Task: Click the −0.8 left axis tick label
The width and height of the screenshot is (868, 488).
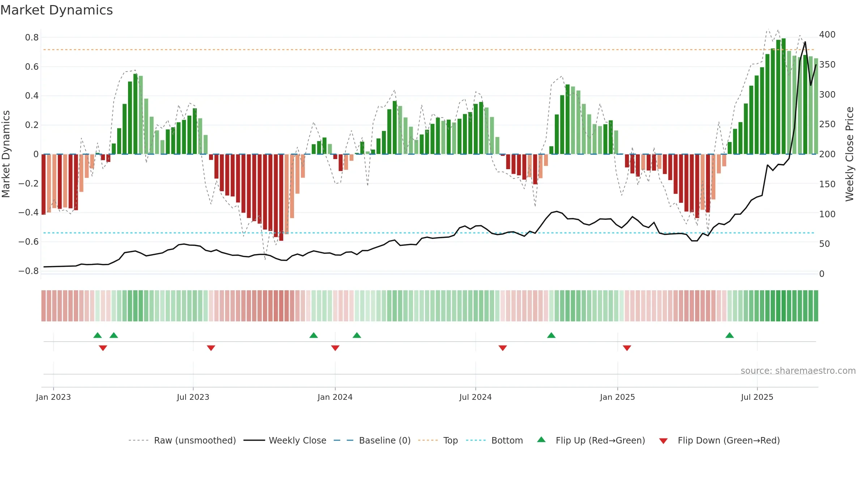Action: [29, 271]
